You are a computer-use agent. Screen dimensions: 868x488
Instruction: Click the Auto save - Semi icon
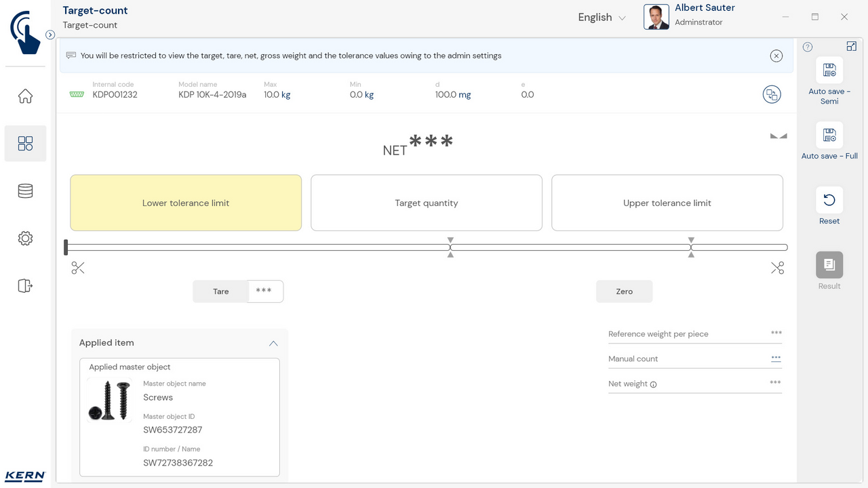(x=829, y=70)
